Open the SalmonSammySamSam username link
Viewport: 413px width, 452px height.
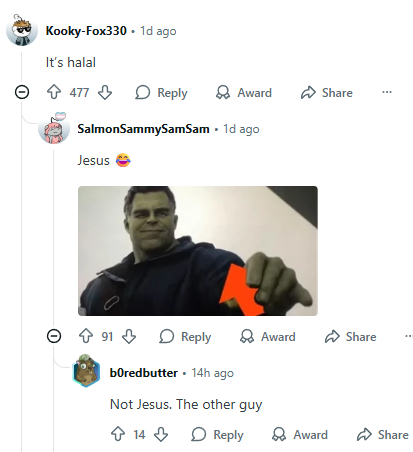(x=143, y=129)
